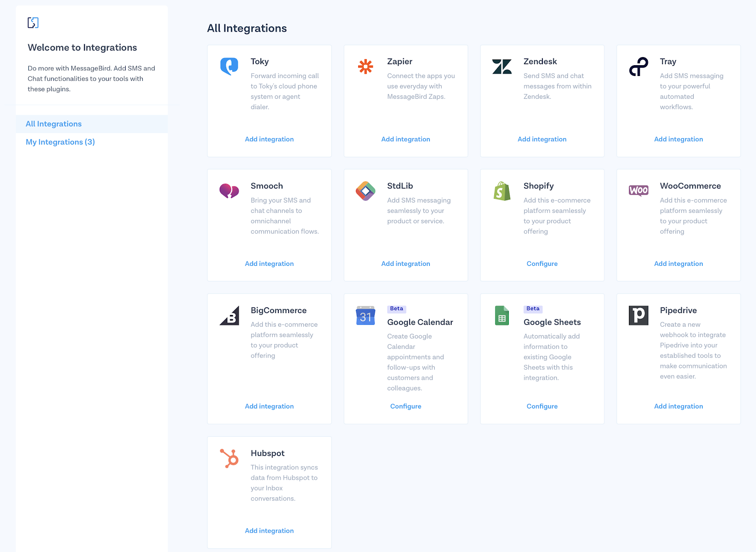Click the BigCommerce logo icon
The image size is (756, 552).
229,315
